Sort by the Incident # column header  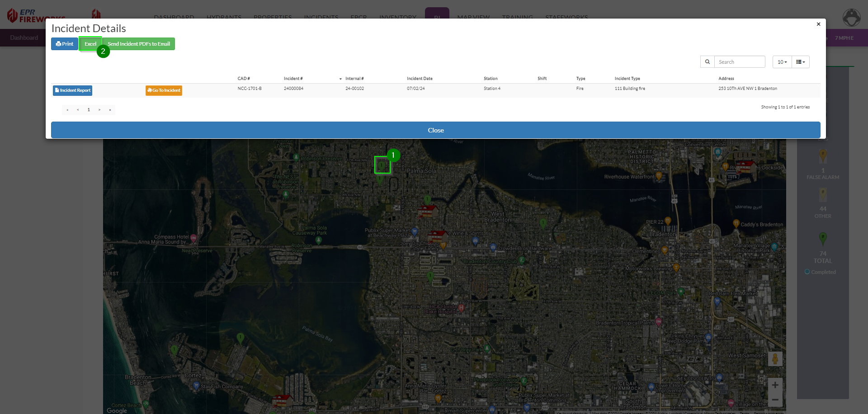[293, 79]
